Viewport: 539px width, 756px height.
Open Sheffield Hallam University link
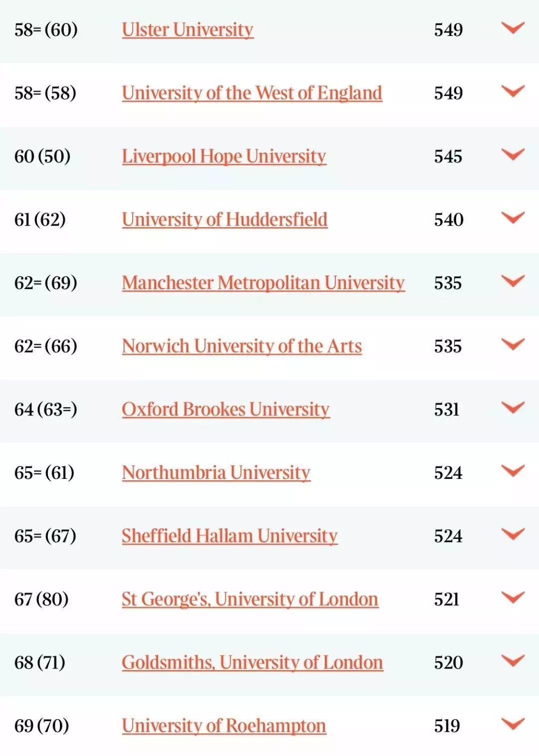230,536
